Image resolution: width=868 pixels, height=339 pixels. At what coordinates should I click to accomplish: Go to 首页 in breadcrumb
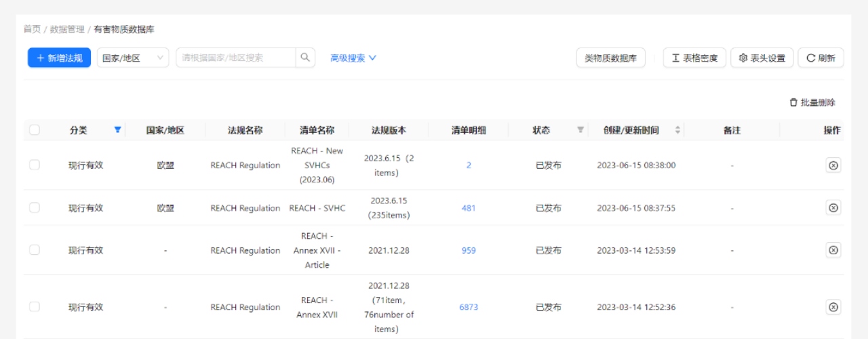(32, 29)
